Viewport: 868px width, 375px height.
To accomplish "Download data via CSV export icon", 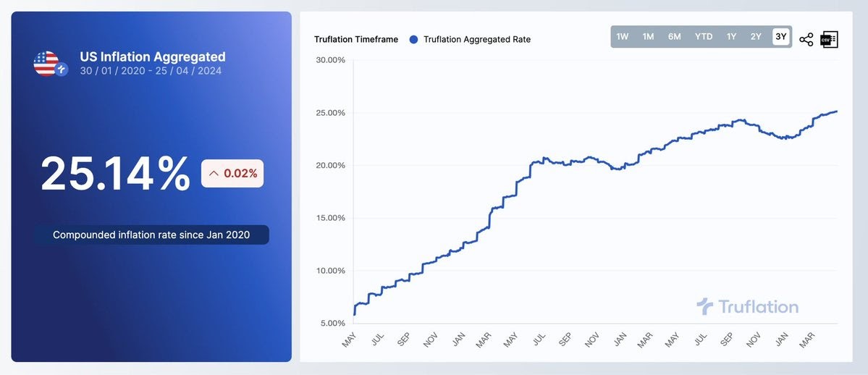I will [x=829, y=39].
